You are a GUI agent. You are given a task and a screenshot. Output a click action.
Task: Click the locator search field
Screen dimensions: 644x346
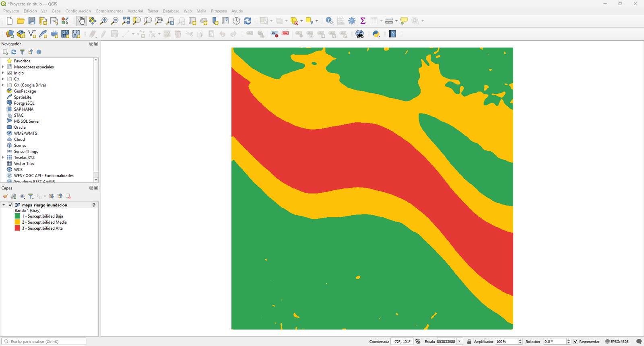click(44, 342)
